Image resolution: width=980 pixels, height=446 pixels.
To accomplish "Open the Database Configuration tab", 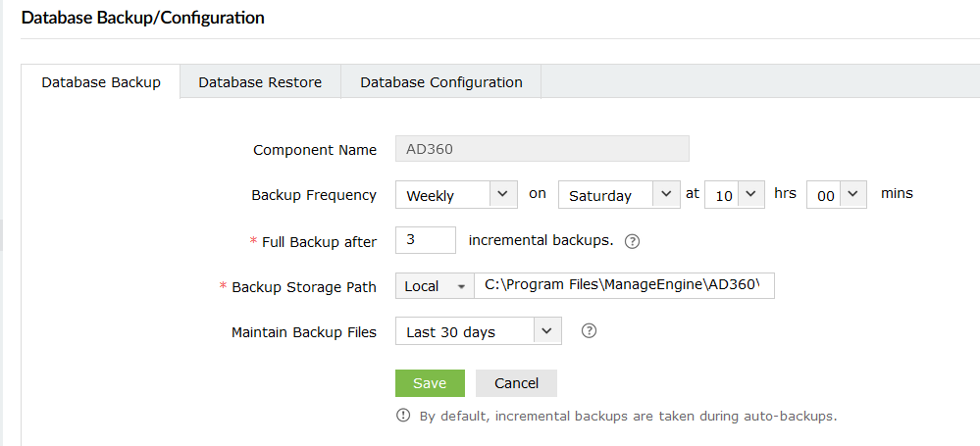I will pos(440,82).
